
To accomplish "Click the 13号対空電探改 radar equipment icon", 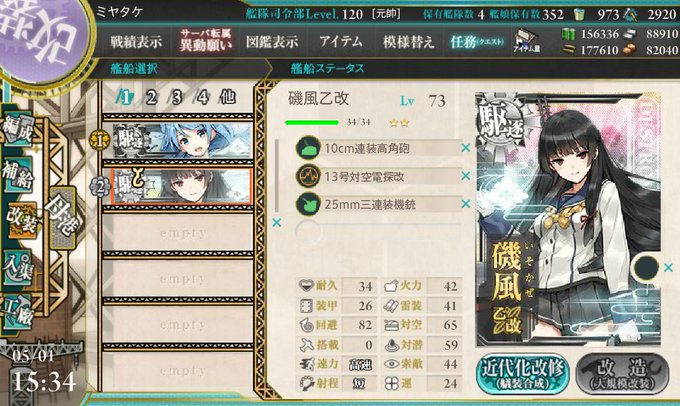I will (308, 176).
